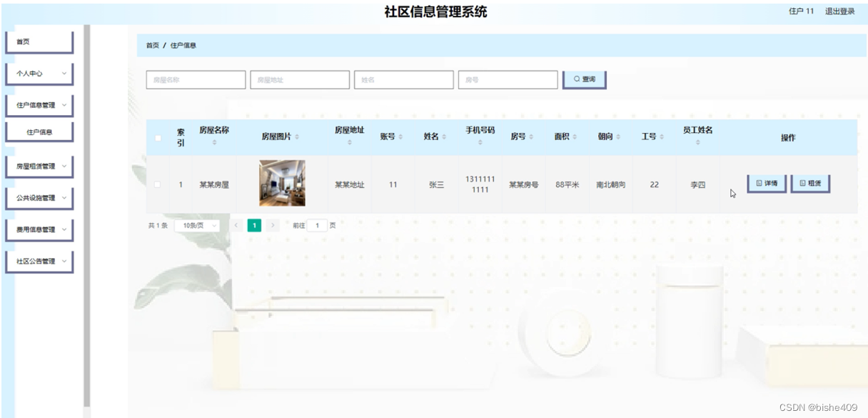The height and width of the screenshot is (418, 868).
Task: Click the 前往 page number input
Action: (x=317, y=226)
